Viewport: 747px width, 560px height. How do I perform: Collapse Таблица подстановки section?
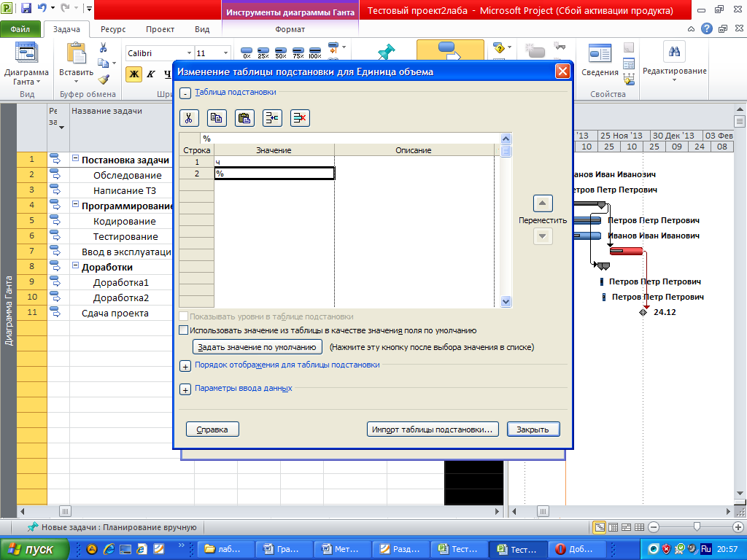coord(185,93)
